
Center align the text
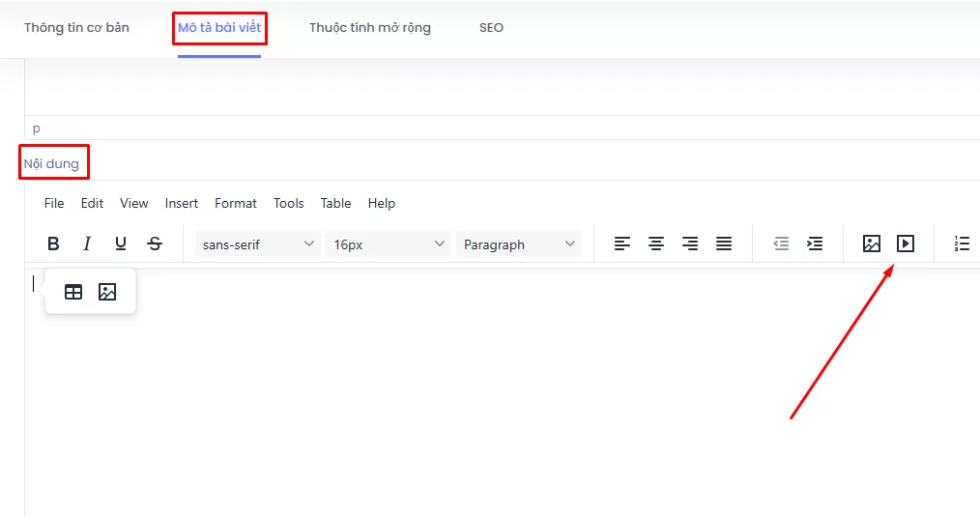click(656, 244)
